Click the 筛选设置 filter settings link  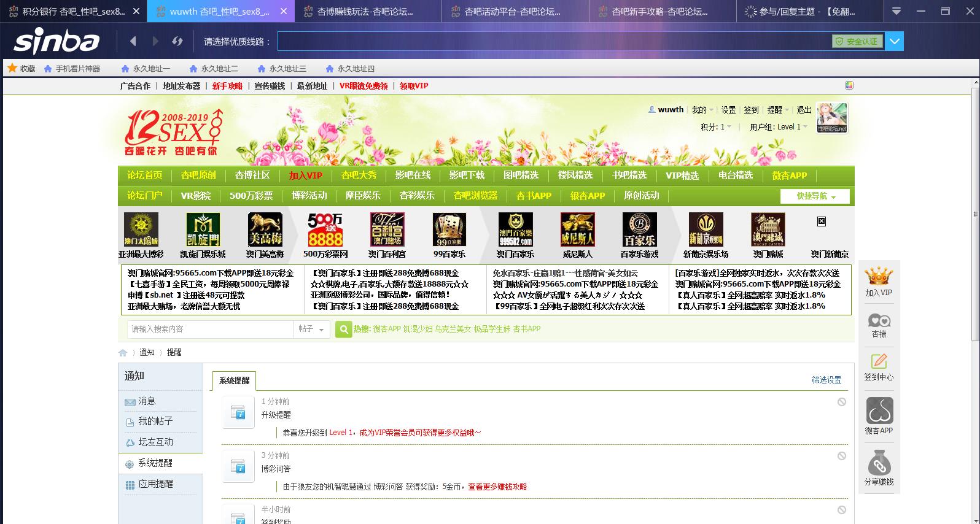coord(826,380)
